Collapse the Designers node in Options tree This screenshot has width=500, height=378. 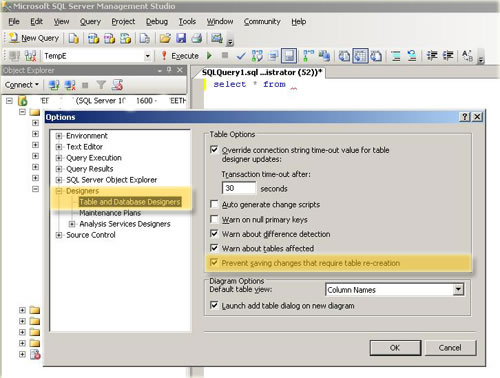[59, 191]
